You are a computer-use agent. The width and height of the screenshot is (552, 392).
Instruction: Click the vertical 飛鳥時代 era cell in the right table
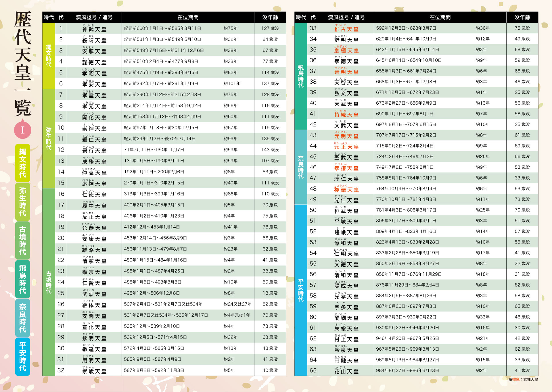[x=301, y=76]
